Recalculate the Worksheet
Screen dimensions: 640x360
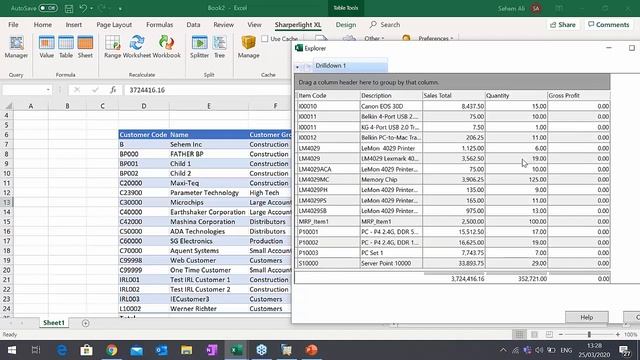[x=137, y=47]
